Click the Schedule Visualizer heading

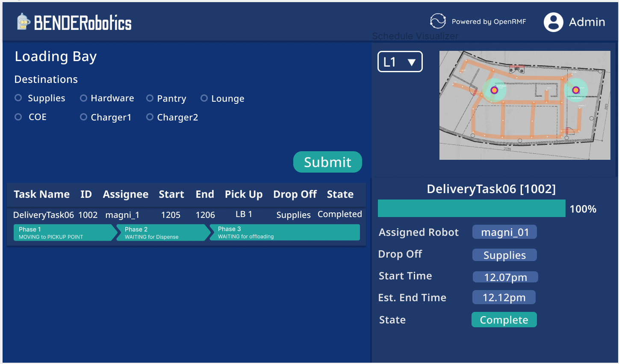tap(416, 36)
